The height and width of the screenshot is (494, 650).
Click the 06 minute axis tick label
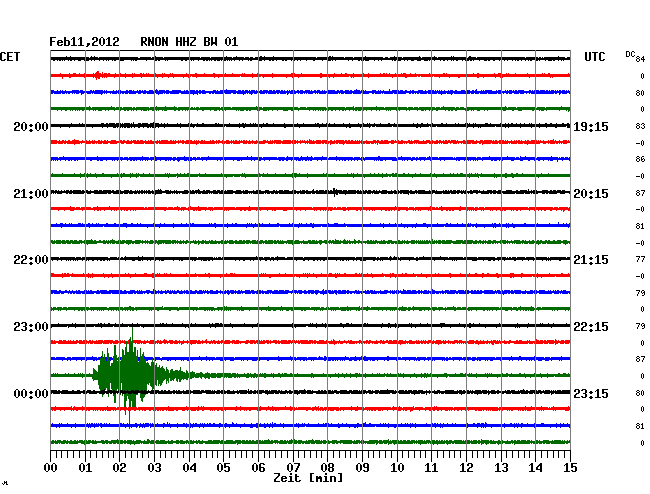[x=258, y=467]
